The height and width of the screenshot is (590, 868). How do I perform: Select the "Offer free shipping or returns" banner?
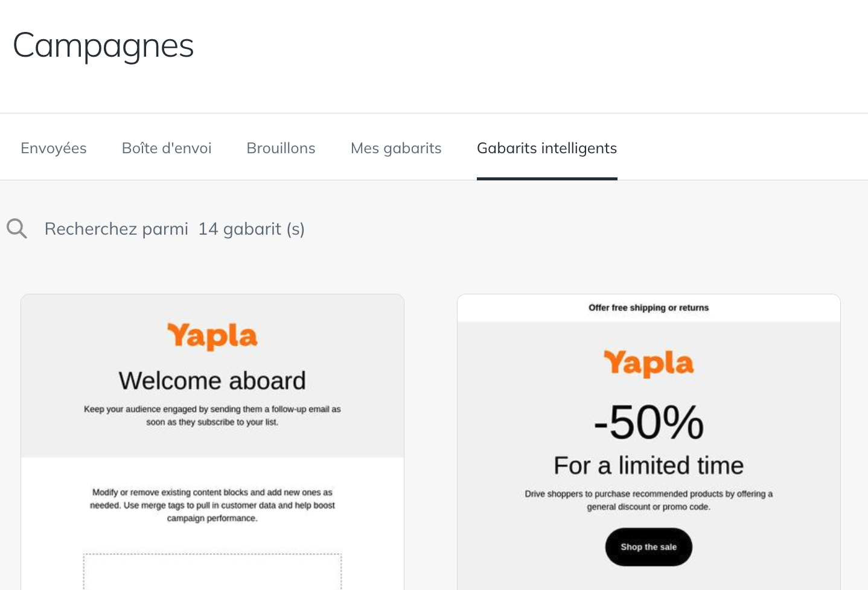pyautogui.click(x=649, y=308)
